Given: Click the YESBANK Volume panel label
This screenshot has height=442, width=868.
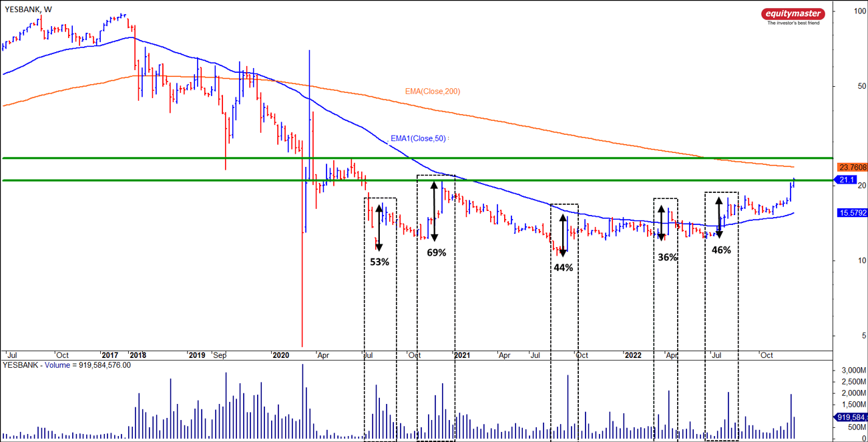Looking at the screenshot, I should (x=67, y=365).
